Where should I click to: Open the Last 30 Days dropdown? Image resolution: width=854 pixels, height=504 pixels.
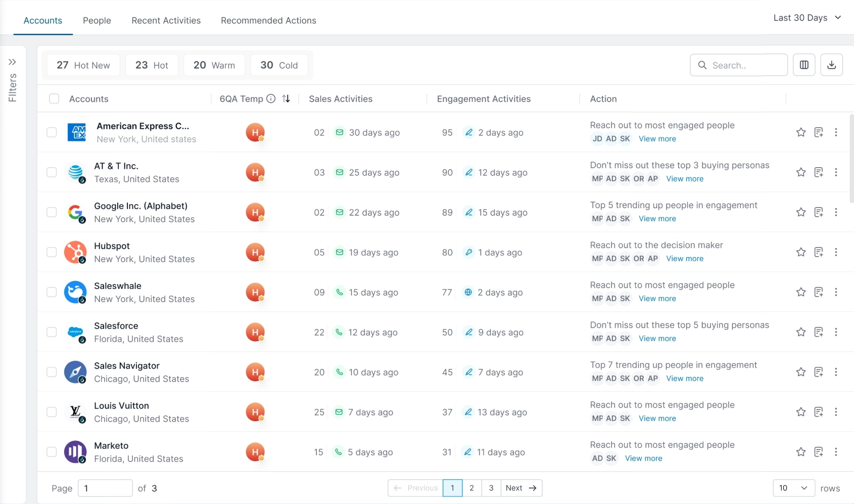[807, 18]
